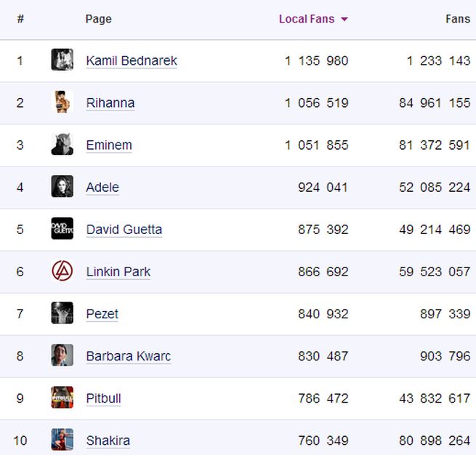
Task: Click Eminem's page avatar icon
Action: (x=62, y=144)
